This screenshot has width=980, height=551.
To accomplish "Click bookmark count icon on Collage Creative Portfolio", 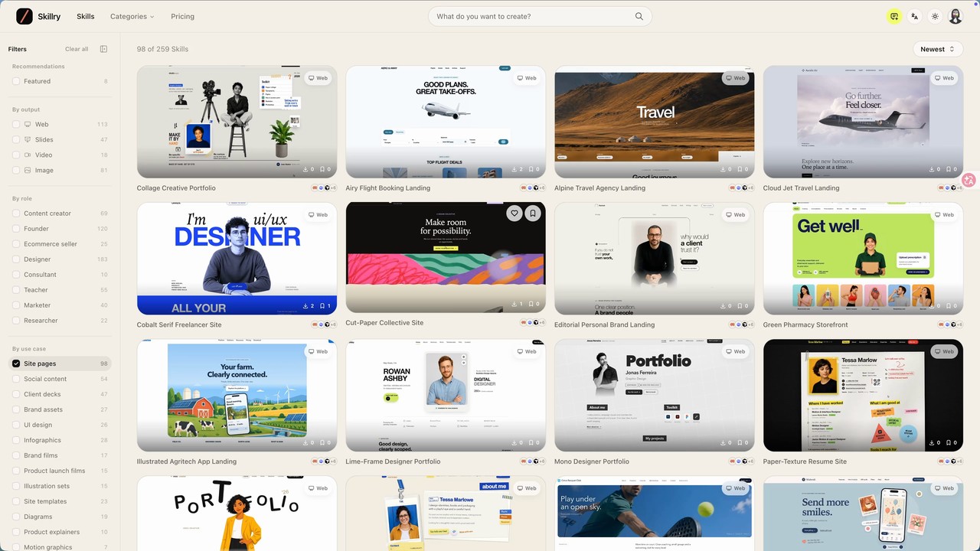I will [323, 169].
